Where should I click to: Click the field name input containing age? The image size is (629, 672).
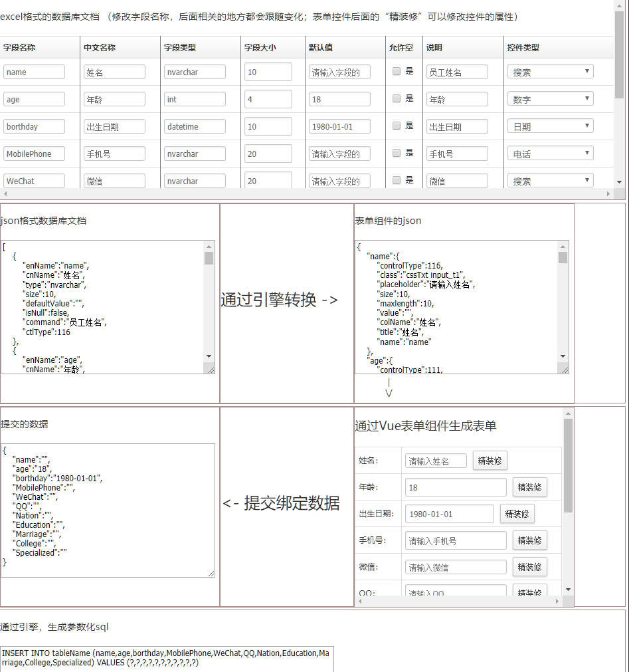pos(35,99)
